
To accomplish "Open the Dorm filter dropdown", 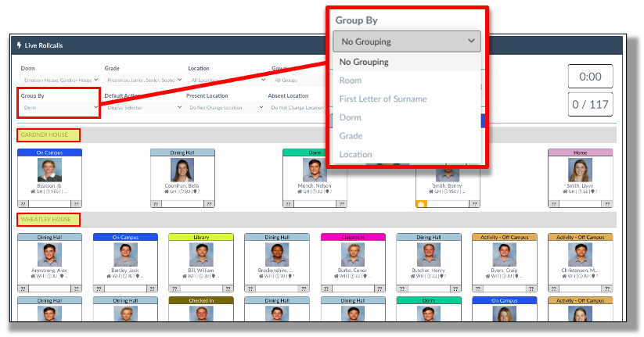I will coord(60,80).
